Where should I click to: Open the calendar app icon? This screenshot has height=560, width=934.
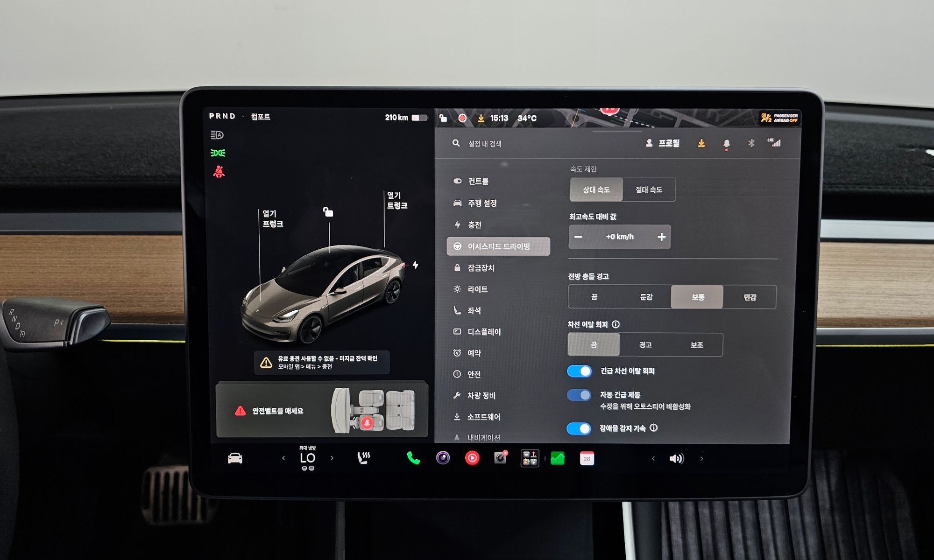pyautogui.click(x=587, y=459)
